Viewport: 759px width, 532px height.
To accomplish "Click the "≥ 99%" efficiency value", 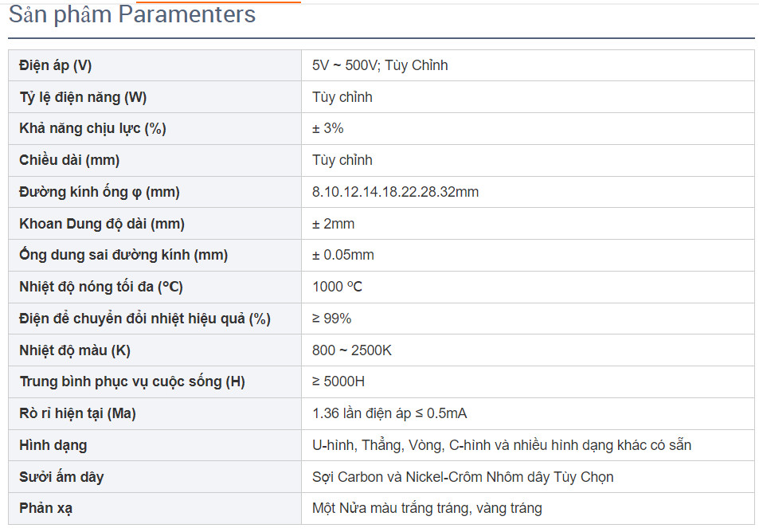I will 331,319.
